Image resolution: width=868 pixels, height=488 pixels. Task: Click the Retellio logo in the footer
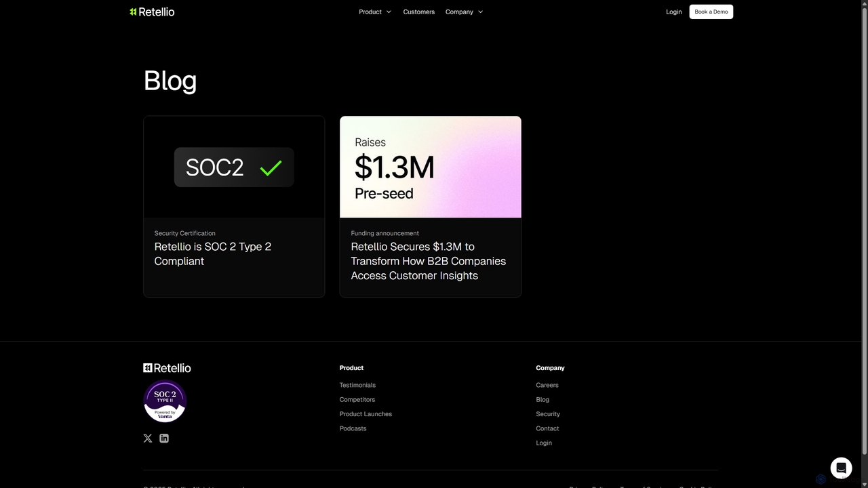167,368
